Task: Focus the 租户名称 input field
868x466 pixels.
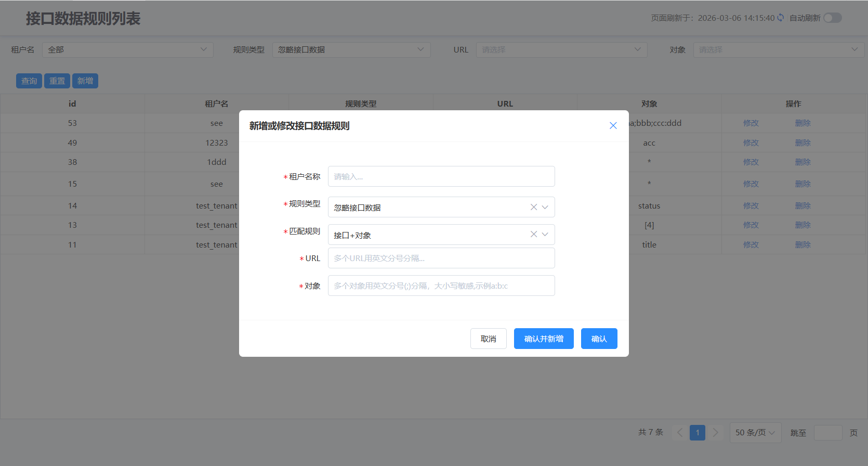Action: [x=441, y=176]
